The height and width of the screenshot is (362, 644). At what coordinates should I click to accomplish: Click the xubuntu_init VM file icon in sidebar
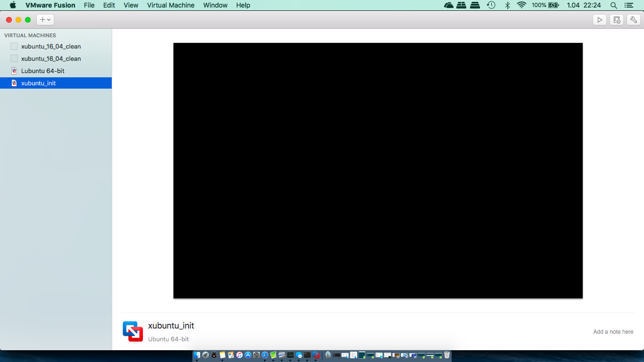[14, 83]
